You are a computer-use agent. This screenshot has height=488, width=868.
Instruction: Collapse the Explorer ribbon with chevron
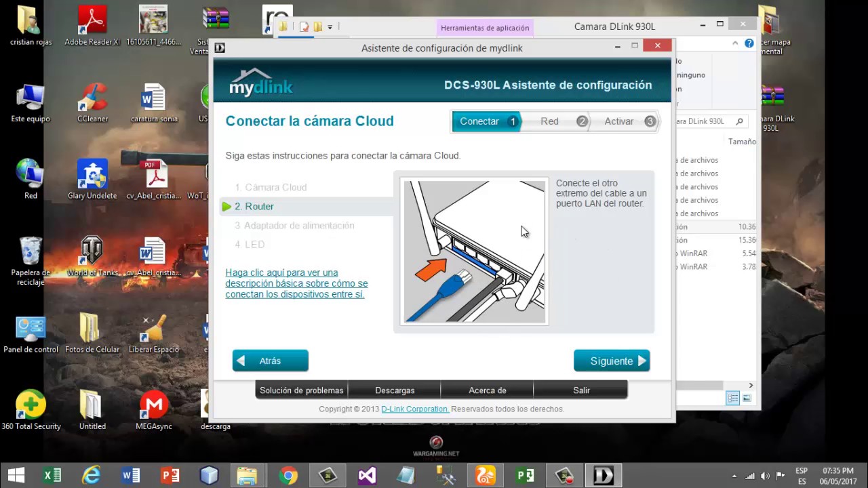[734, 43]
